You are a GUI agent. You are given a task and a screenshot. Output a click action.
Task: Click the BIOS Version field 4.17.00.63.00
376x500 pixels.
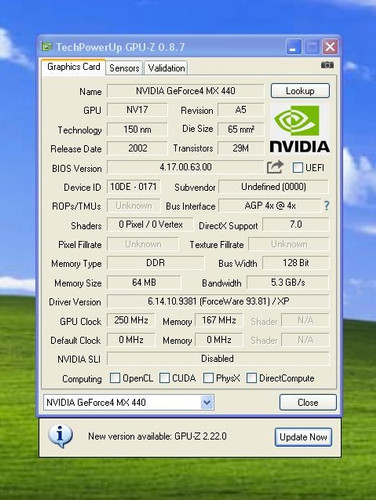click(185, 167)
